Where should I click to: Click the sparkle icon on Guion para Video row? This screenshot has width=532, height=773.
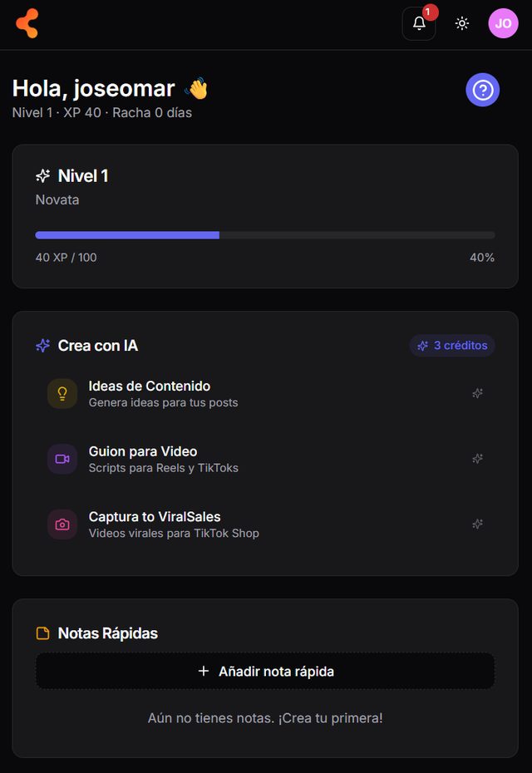tap(478, 458)
